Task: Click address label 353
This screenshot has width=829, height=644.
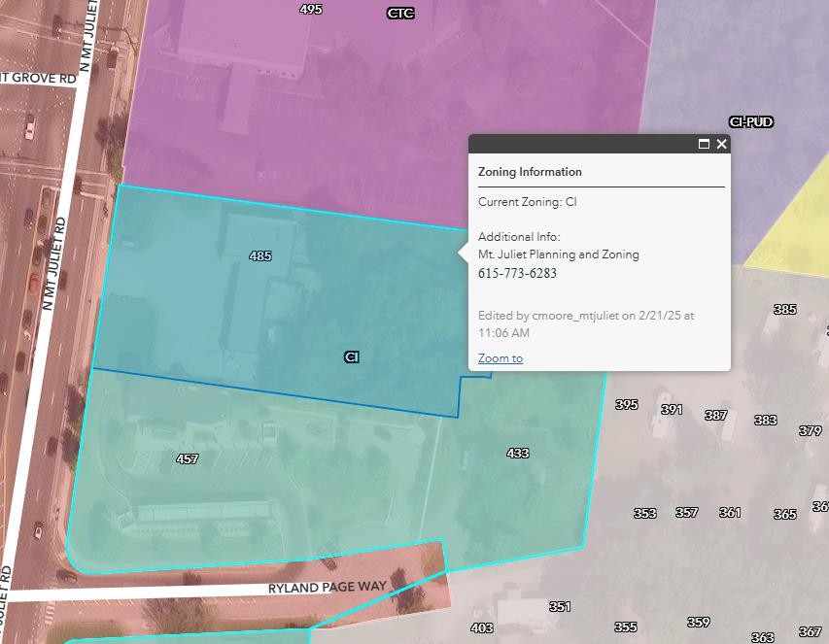Action: tap(645, 514)
